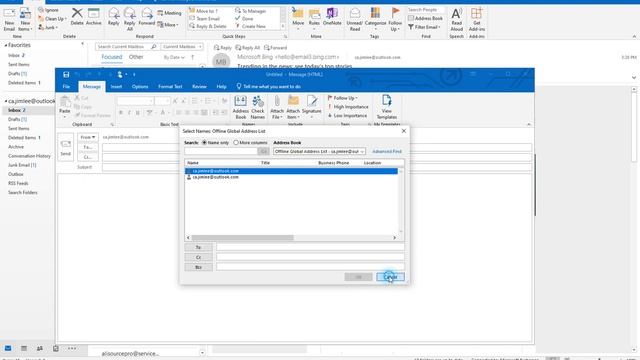Open the Conversation History folder

tap(29, 156)
